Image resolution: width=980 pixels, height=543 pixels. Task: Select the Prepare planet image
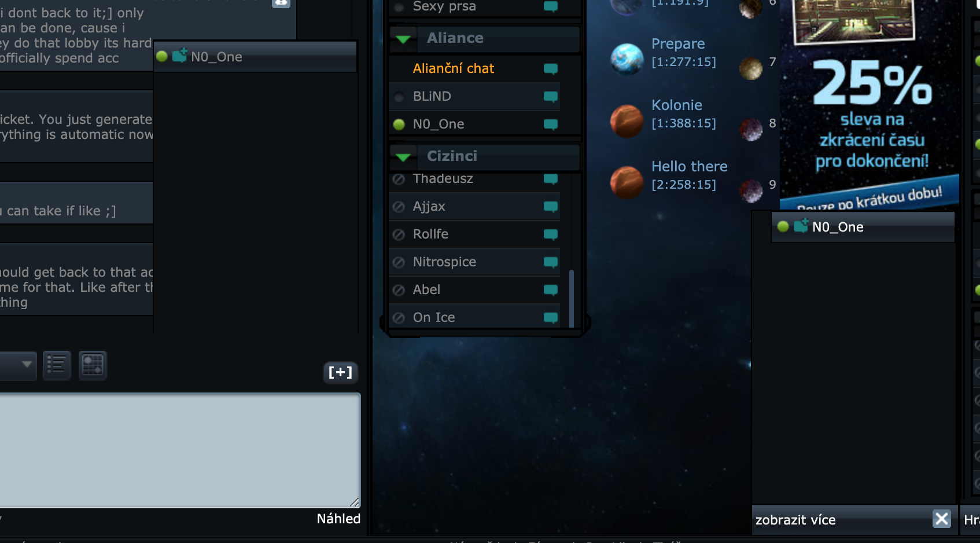(627, 59)
